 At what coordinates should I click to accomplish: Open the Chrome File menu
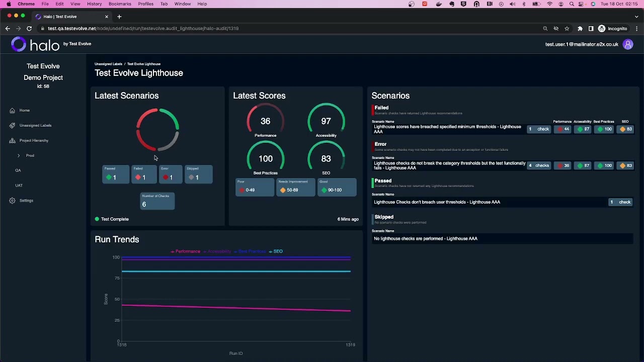[x=45, y=4]
